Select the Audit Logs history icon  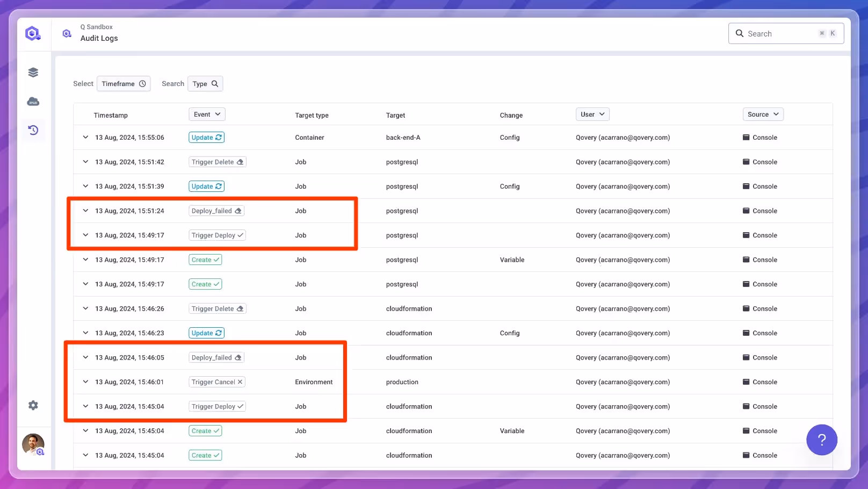point(33,130)
